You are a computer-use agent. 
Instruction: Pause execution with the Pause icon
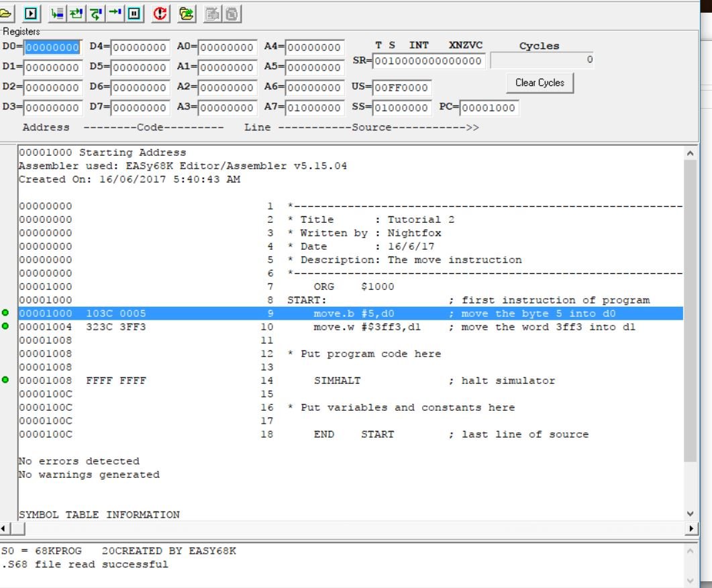(x=134, y=13)
